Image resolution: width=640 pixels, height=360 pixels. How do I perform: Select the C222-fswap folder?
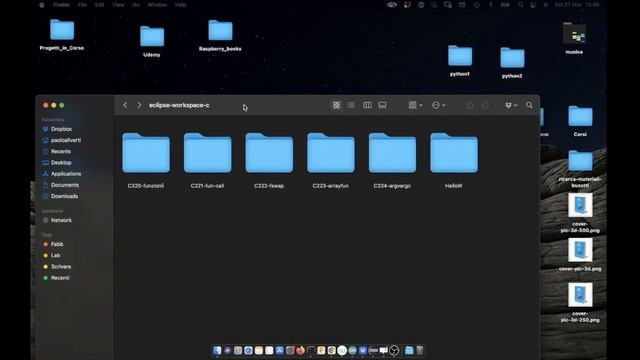pos(269,153)
